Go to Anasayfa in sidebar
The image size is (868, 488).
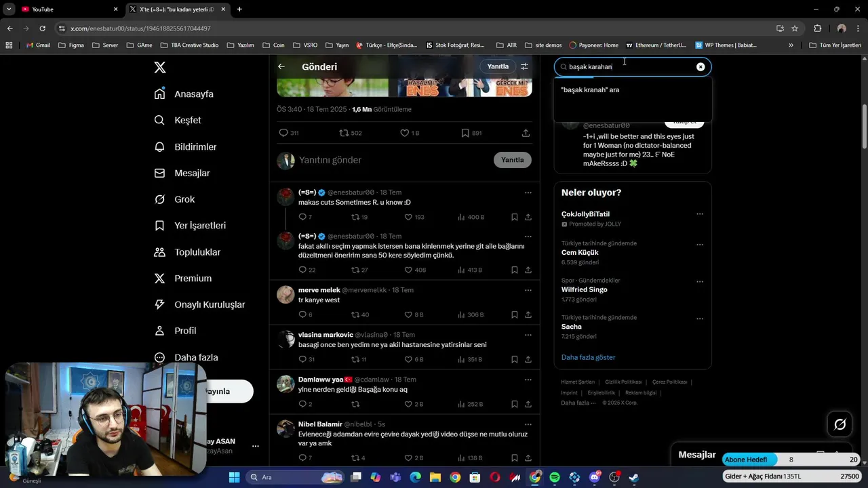[x=184, y=94]
